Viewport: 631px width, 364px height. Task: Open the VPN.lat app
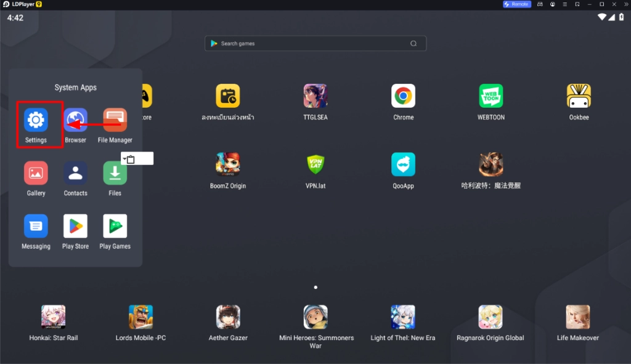click(315, 164)
